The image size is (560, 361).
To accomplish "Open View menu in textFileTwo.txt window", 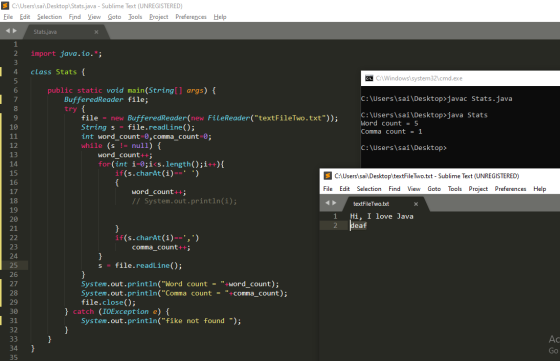I will click(414, 189).
